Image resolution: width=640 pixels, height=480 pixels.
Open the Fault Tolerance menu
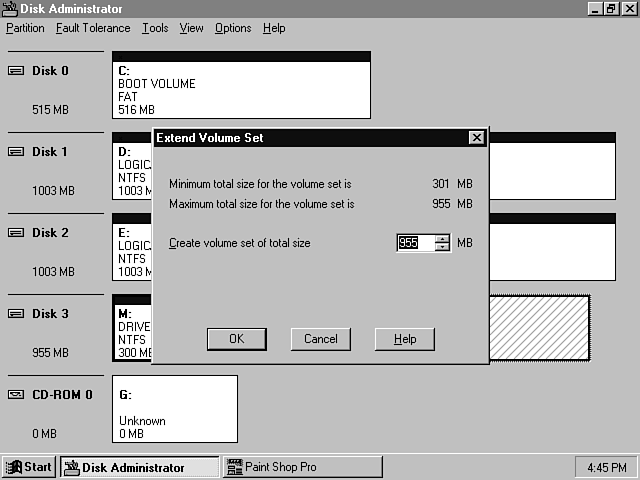(x=93, y=28)
